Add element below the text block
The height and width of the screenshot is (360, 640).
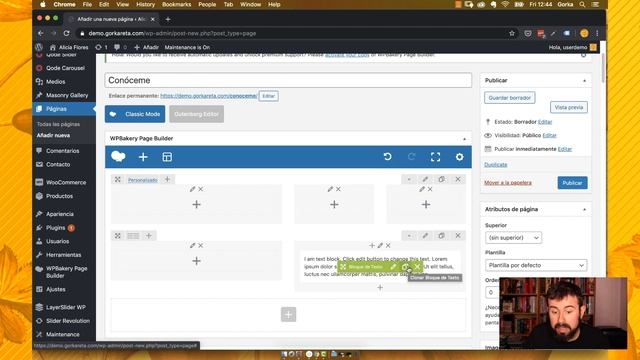(x=380, y=287)
